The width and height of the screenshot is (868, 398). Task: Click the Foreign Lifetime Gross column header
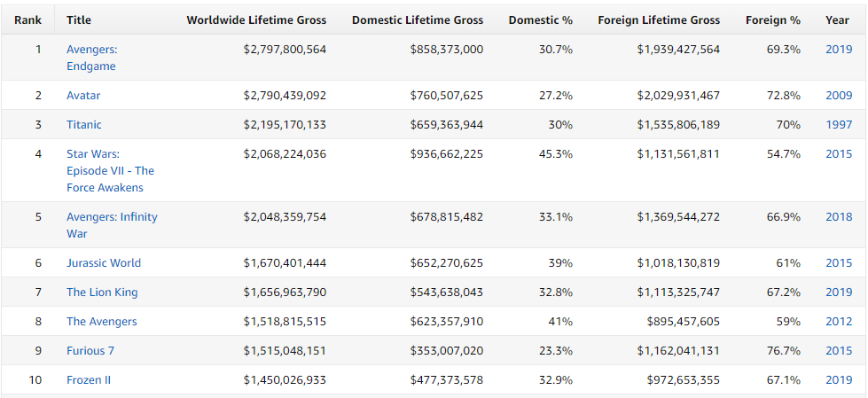[x=659, y=20]
